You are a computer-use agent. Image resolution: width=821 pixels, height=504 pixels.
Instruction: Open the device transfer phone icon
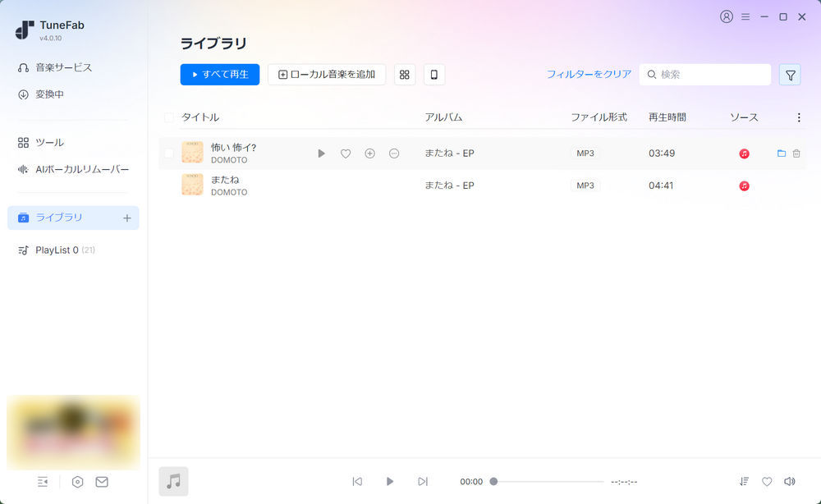pos(434,75)
